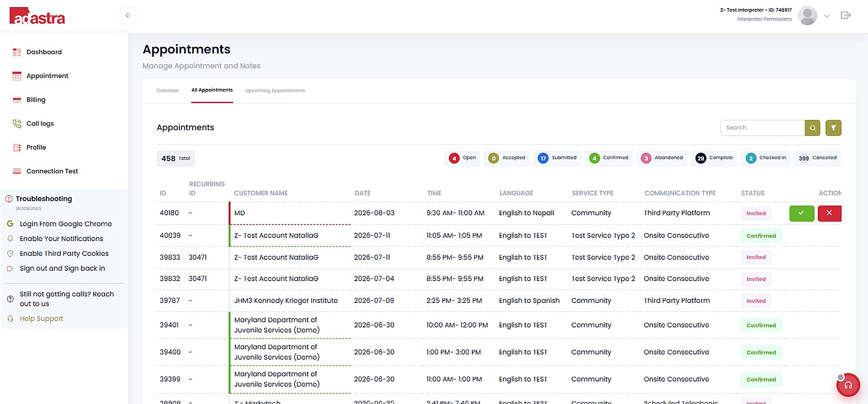
Task: Collapse the sidebar with the double chevron
Action: coord(128,15)
